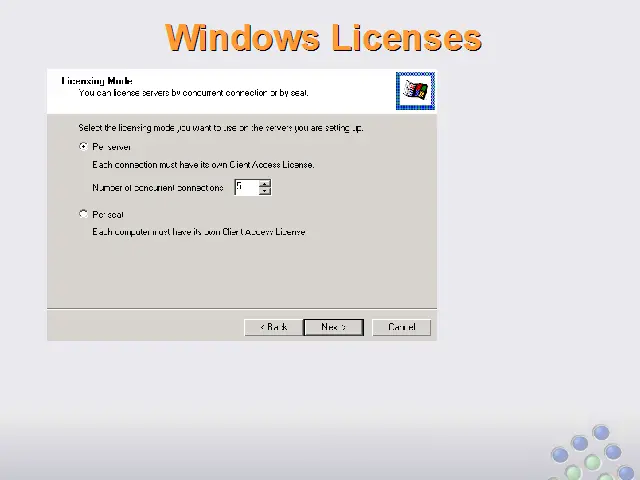Proceed with the Next button
Image resolution: width=640 pixels, height=480 pixels.
tap(334, 327)
